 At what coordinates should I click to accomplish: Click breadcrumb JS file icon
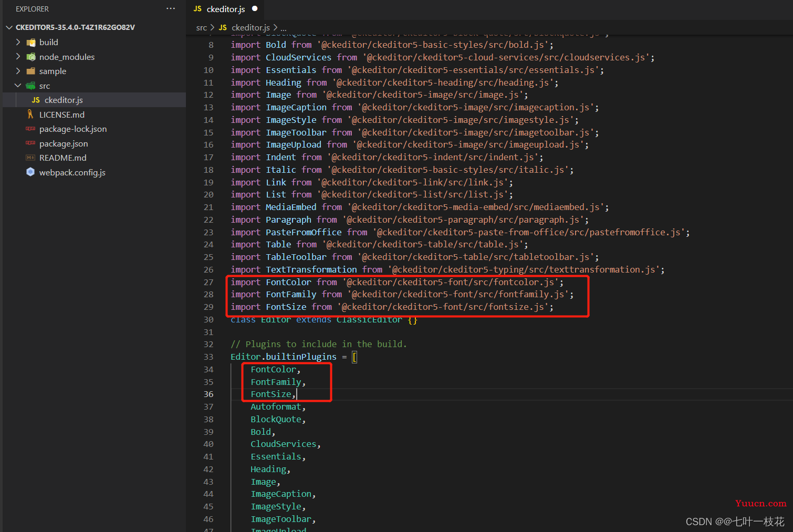(x=223, y=27)
